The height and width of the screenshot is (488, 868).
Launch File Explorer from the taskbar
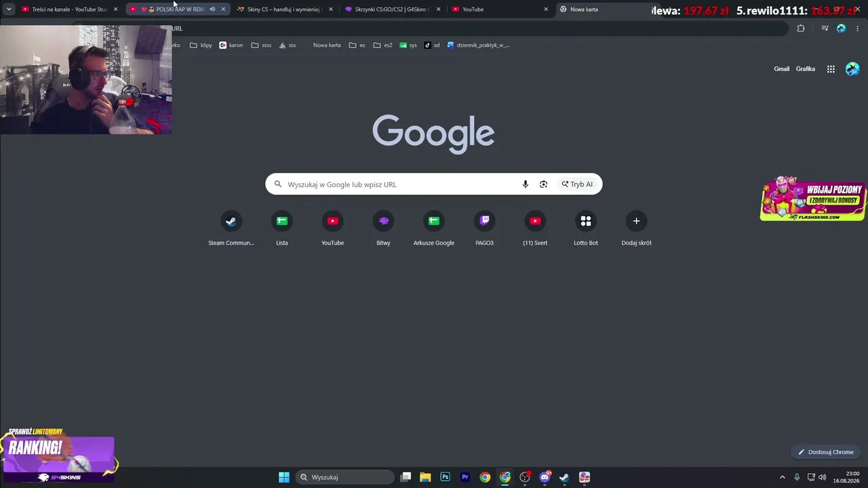coord(425,477)
